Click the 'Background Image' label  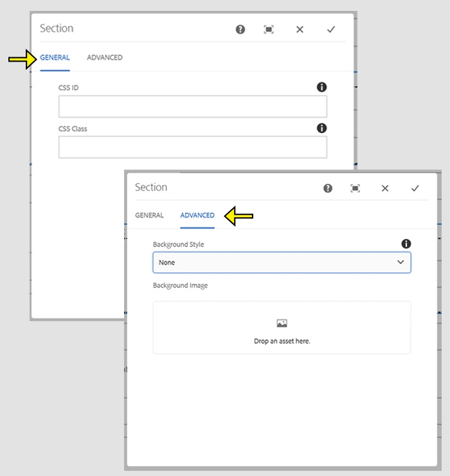[x=180, y=286]
